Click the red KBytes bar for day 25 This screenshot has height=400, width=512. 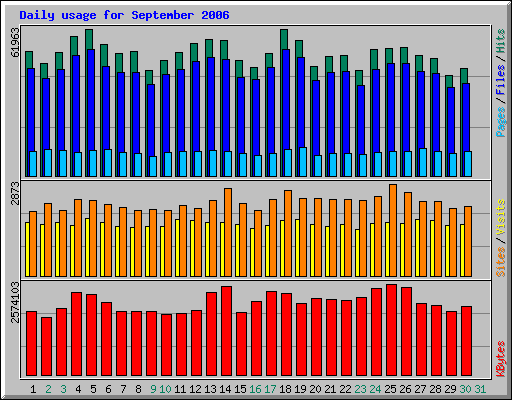click(x=392, y=330)
